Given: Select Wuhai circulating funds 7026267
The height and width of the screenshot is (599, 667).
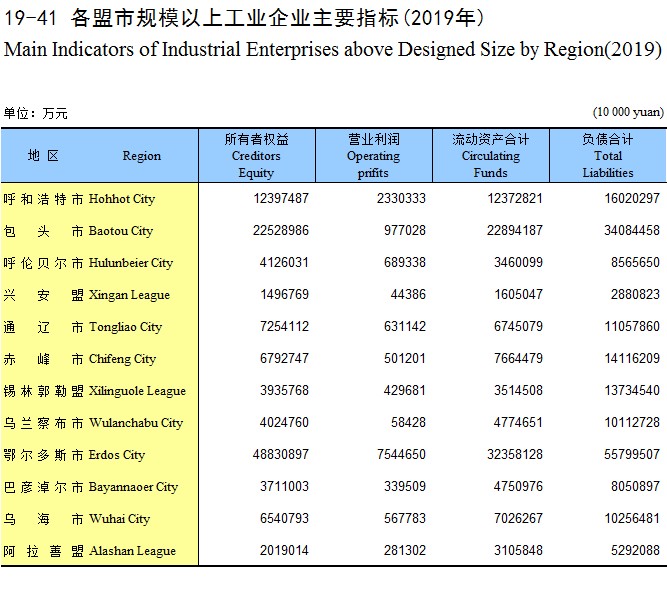Looking at the screenshot, I should [518, 518].
